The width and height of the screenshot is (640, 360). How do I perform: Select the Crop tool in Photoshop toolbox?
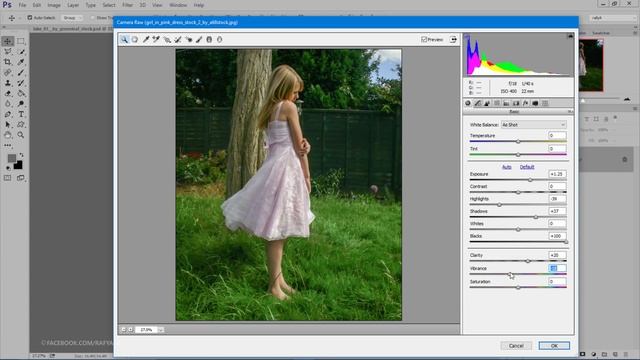coord(8,62)
